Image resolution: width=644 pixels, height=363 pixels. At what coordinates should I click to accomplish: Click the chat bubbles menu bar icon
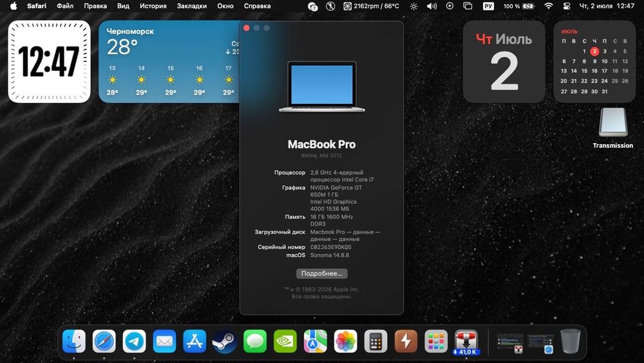tap(312, 6)
